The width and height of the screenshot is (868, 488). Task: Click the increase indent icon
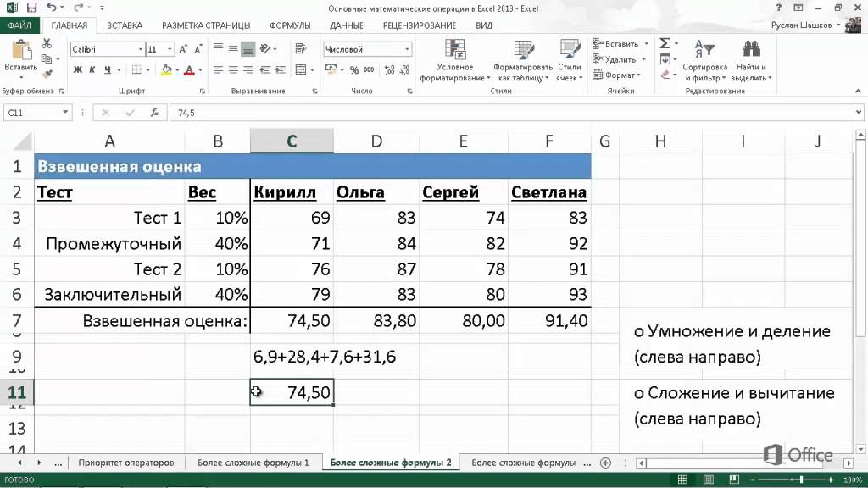[280, 69]
